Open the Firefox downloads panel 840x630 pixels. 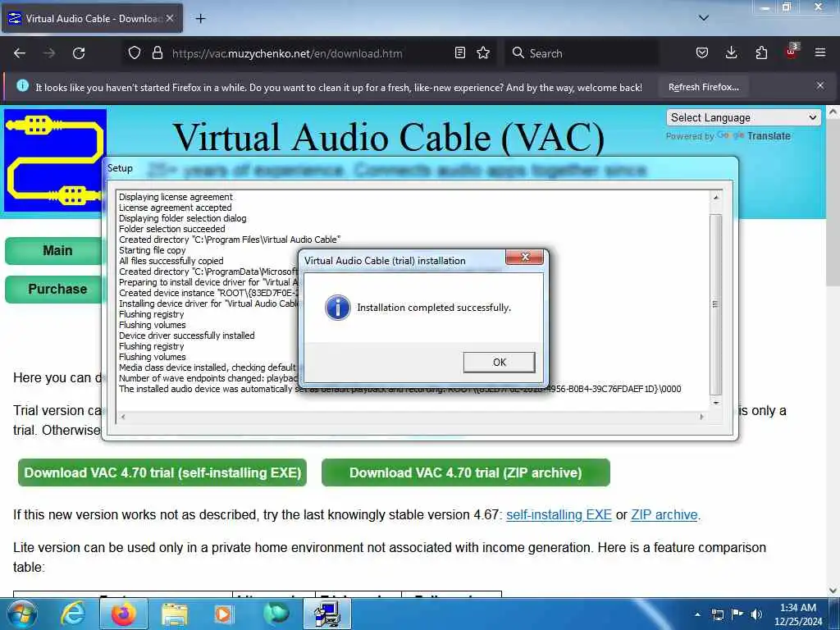731,53
